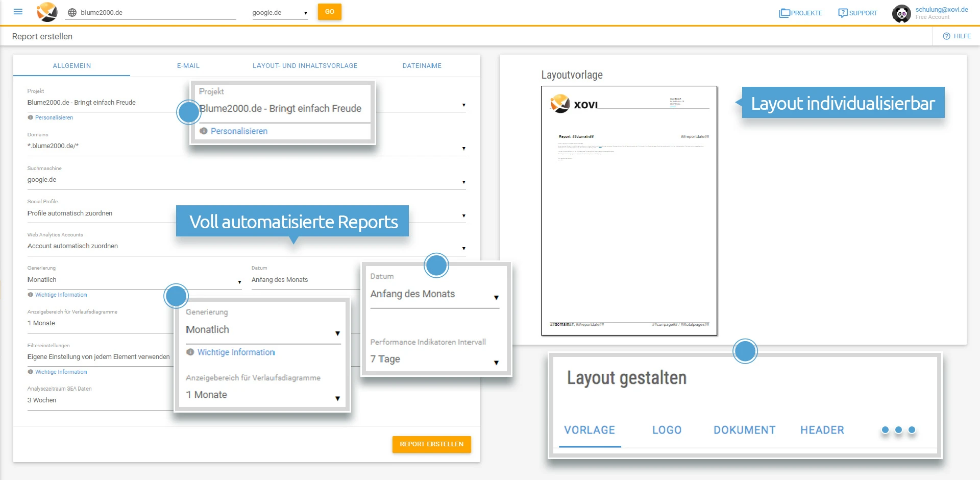The image size is (980, 480).
Task: Click the info icon beside Wichtige Information under Generierung
Action: coord(30,295)
